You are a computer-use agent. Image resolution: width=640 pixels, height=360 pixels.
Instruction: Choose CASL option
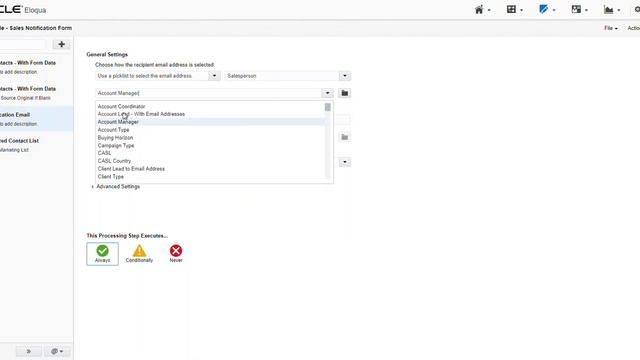coord(211,153)
